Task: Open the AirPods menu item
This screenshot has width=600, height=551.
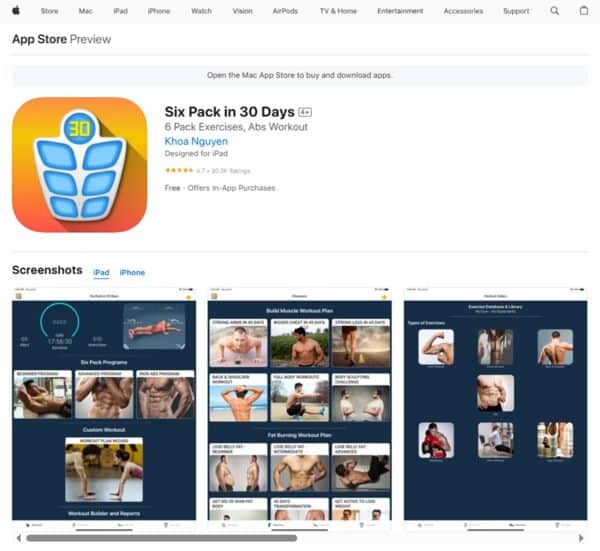Action: point(285,11)
